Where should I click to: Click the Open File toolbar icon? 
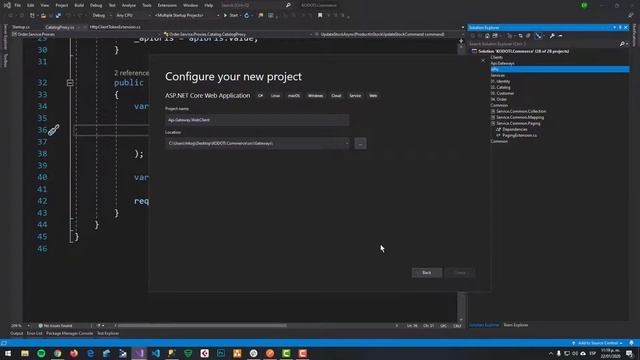43,16
